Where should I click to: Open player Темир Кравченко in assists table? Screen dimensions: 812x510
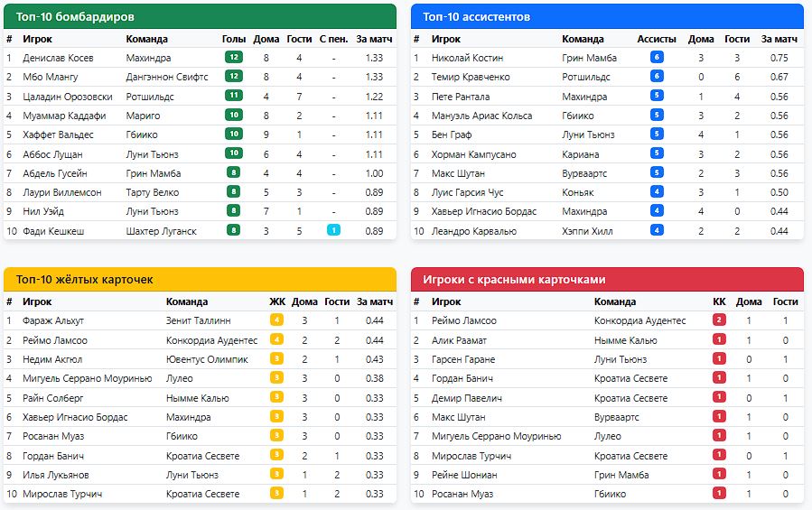click(x=471, y=77)
